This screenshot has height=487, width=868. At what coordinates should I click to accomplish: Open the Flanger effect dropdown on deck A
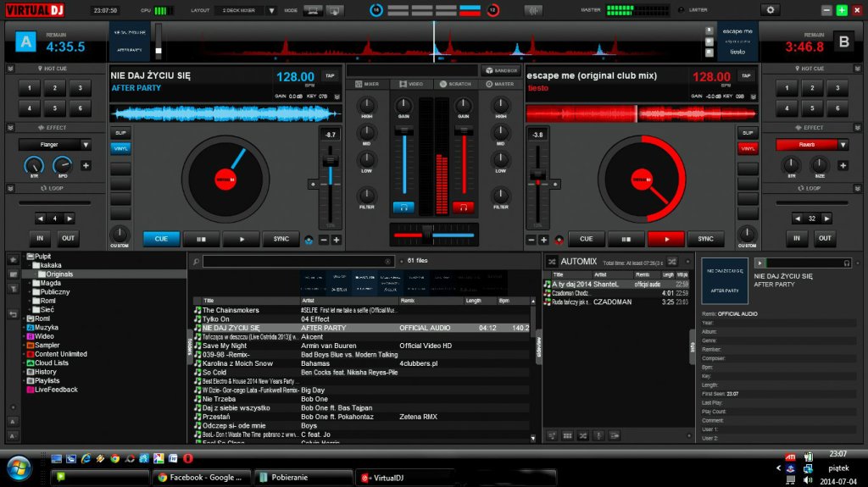86,145
